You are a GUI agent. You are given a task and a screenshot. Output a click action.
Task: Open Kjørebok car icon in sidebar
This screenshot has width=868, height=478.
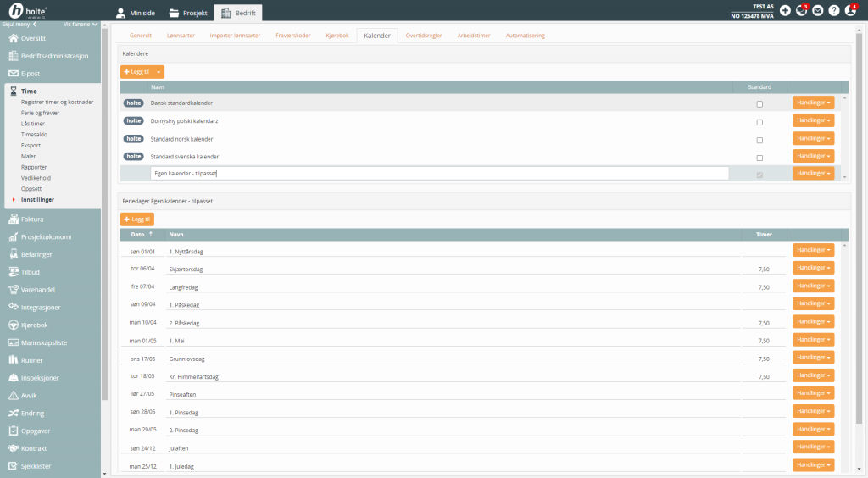(x=13, y=325)
